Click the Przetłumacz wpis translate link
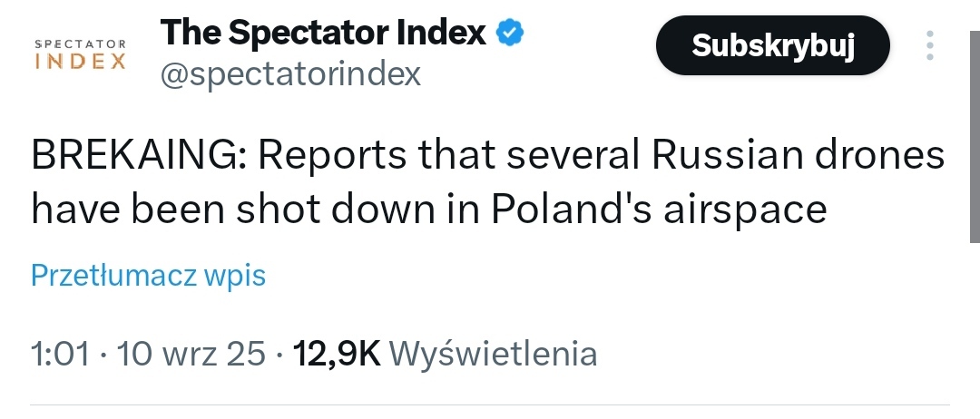 tap(148, 275)
